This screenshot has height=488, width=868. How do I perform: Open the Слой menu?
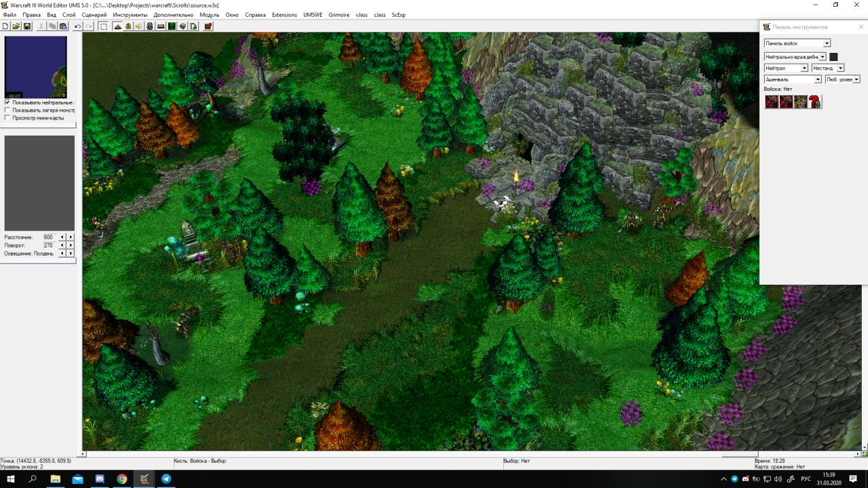(69, 15)
